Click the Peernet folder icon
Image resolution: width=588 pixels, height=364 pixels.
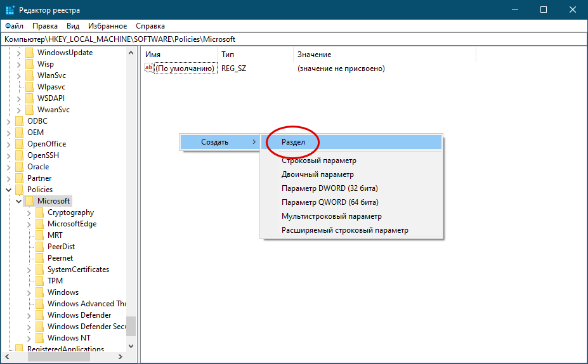point(39,258)
